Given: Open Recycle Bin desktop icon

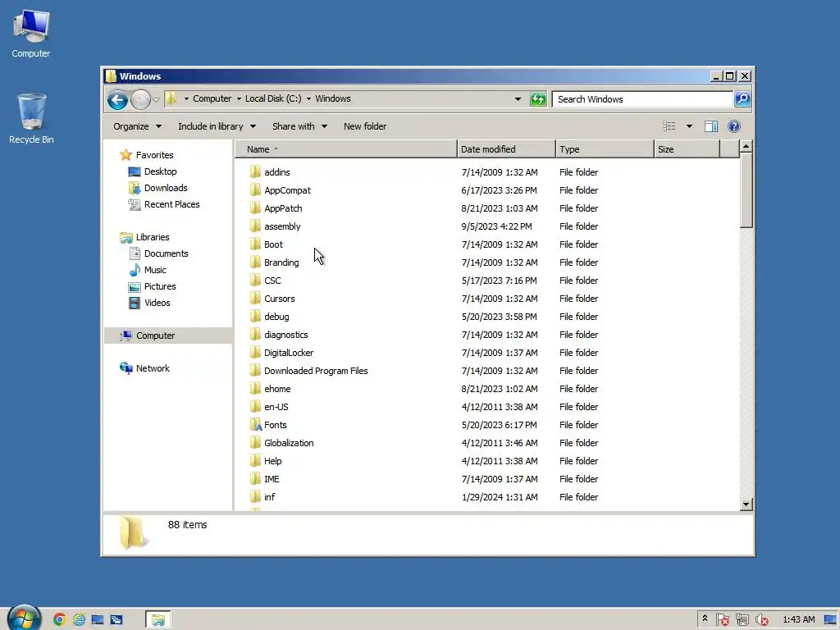Looking at the screenshot, I should tap(31, 118).
